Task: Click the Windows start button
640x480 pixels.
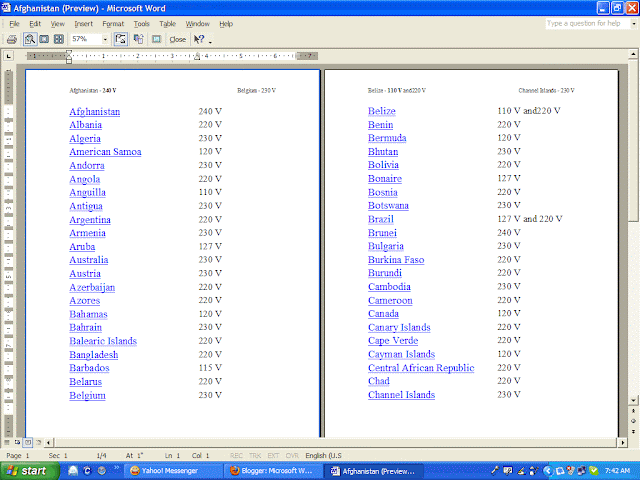Action: [x=29, y=471]
